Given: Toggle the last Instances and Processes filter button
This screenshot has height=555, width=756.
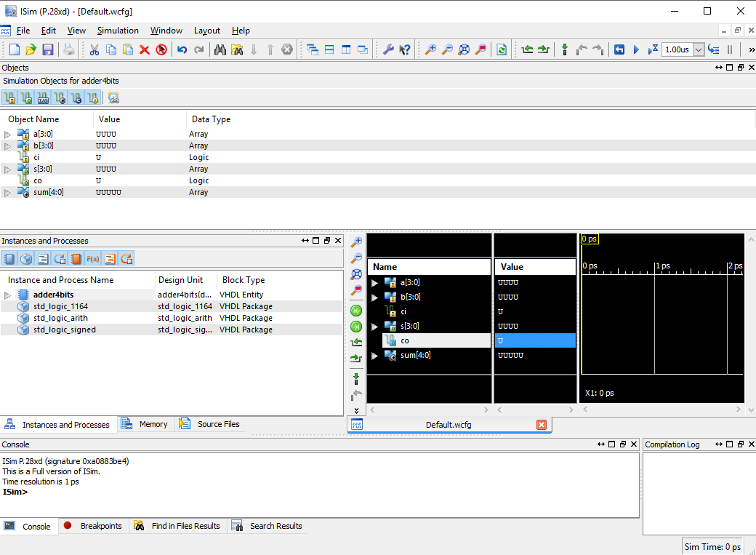Looking at the screenshot, I should (x=126, y=259).
